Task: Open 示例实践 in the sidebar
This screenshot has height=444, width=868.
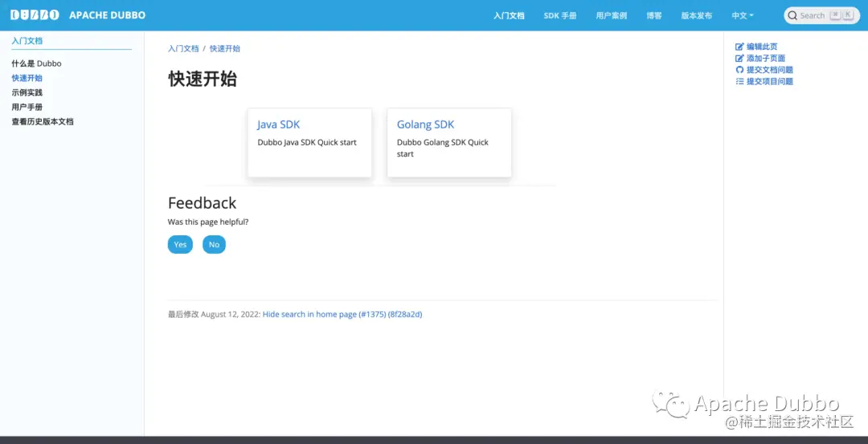Action: click(27, 92)
